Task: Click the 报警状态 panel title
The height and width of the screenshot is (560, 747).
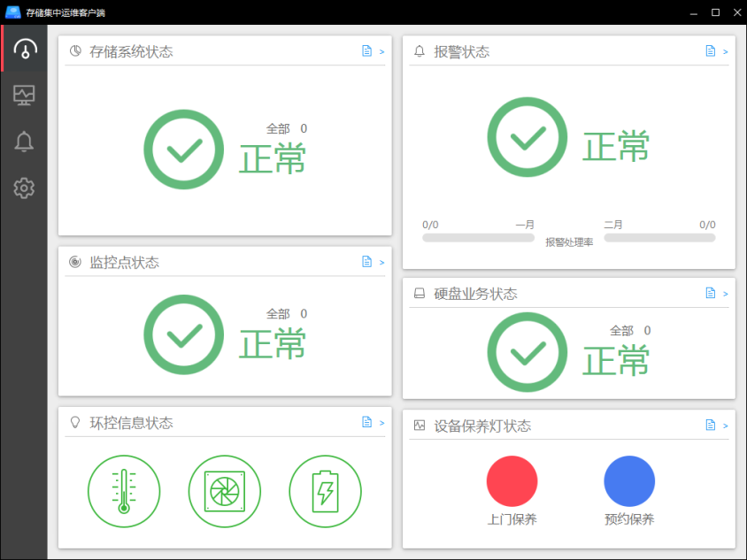Action: [461, 51]
